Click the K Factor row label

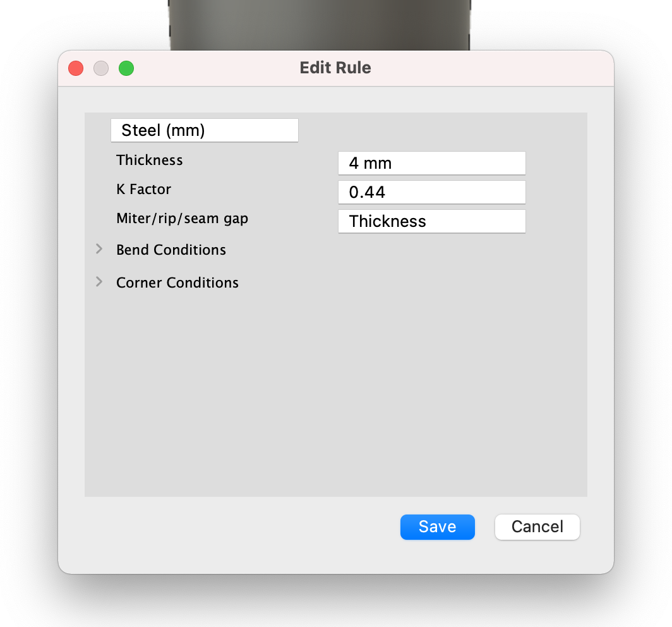tap(144, 189)
